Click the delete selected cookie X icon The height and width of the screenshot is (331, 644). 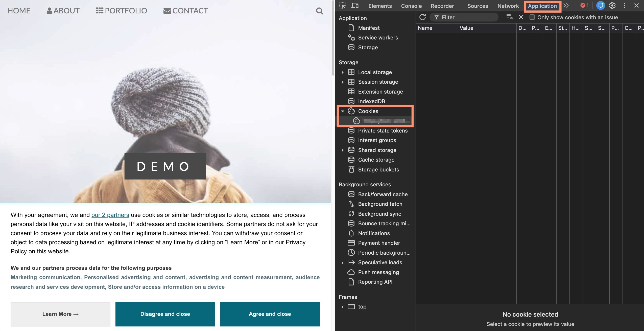pos(521,17)
